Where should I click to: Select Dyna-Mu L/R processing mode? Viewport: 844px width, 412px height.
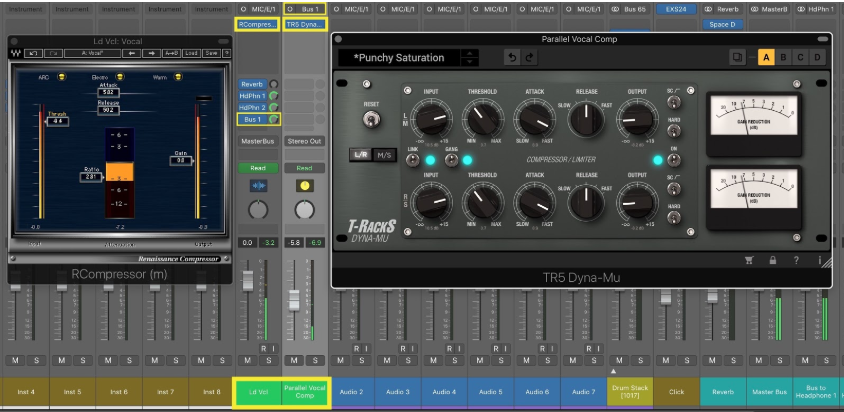coord(360,155)
